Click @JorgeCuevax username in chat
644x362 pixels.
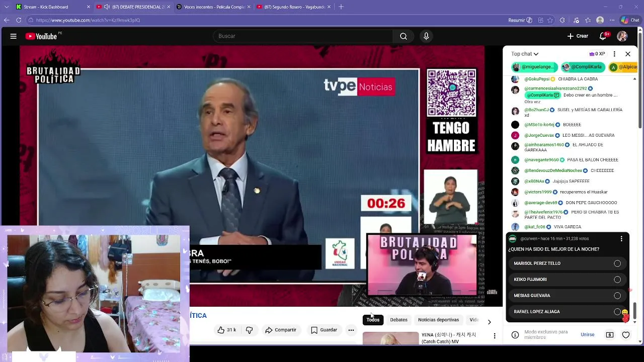539,135
